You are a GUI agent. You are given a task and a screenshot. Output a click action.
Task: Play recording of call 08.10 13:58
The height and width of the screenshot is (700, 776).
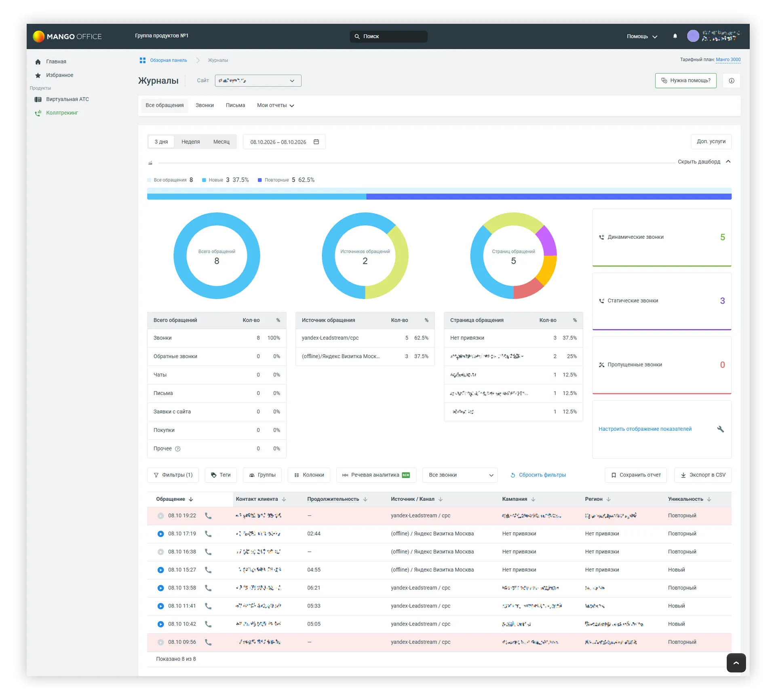[160, 588]
